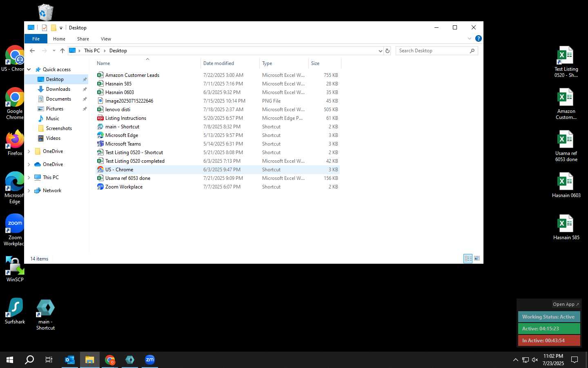Select Test Listing 0520 completed file
Image resolution: width=588 pixels, height=368 pixels.
(218, 161)
